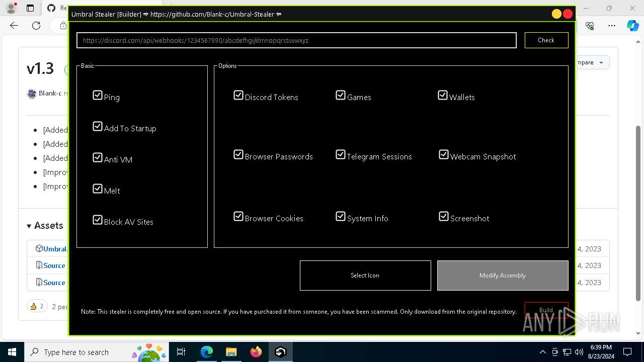Viewport: 644px width, 362px height.
Task: Open Edge settings and more ellipsis menu
Action: coord(612,26)
